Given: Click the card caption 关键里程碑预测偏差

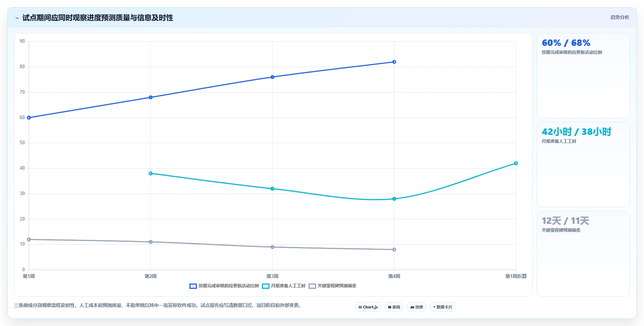Looking at the screenshot, I should pos(561,230).
